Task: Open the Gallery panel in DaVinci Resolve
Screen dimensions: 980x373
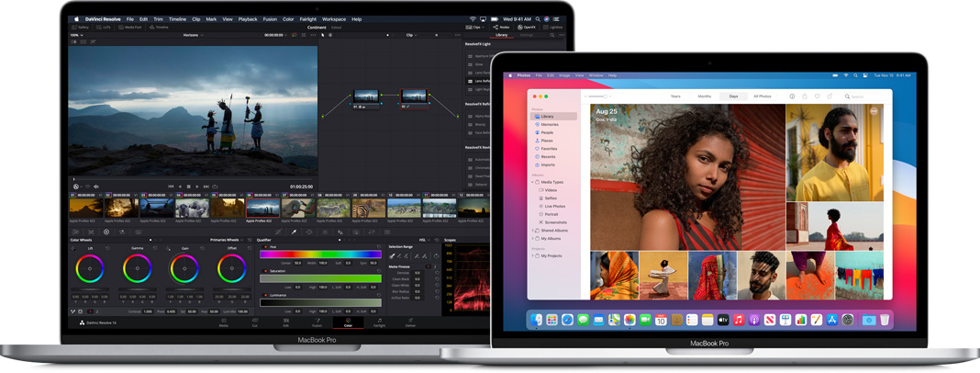Action: click(x=81, y=28)
